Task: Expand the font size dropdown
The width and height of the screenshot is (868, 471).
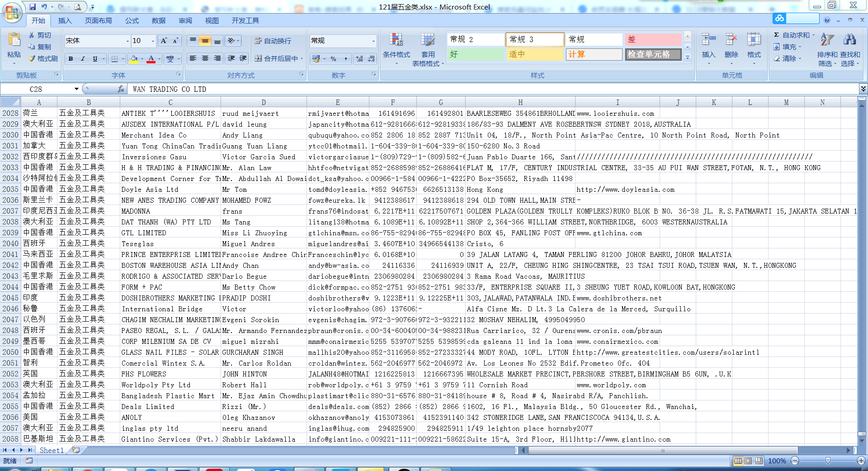Action: (153, 41)
